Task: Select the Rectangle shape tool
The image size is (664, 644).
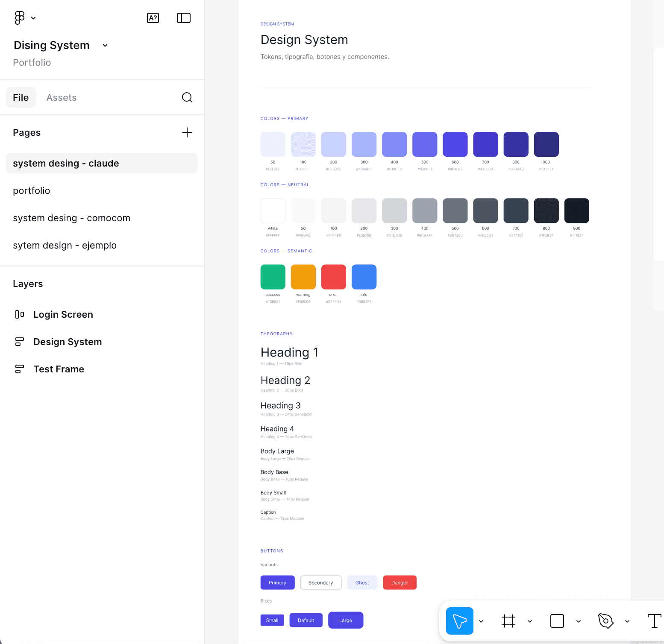Action: point(557,621)
